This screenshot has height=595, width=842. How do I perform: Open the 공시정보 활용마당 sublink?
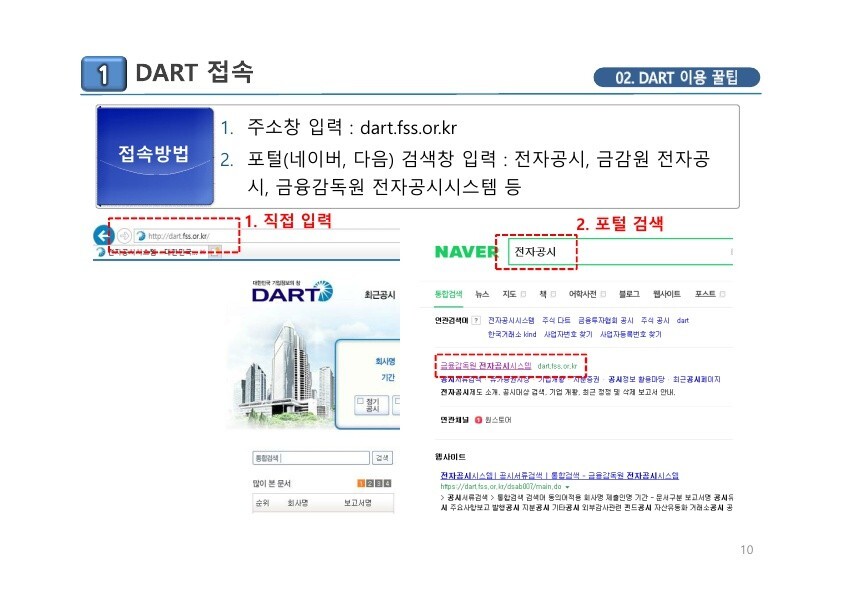point(636,380)
